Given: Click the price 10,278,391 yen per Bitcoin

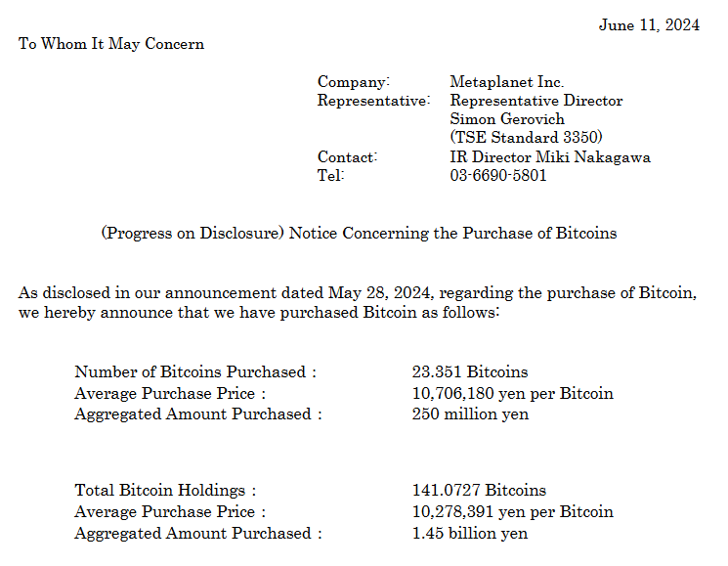Looking at the screenshot, I should click(x=513, y=512).
